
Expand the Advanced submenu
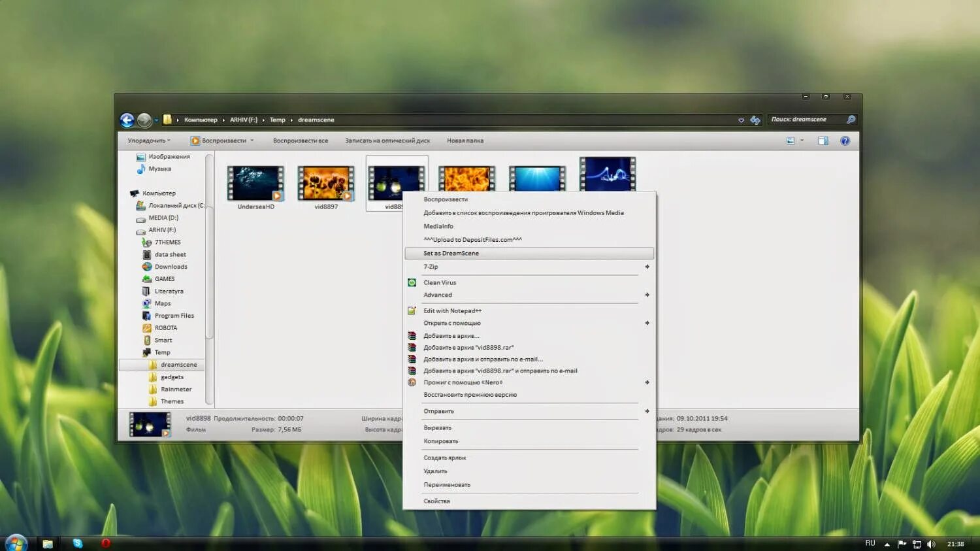point(647,295)
